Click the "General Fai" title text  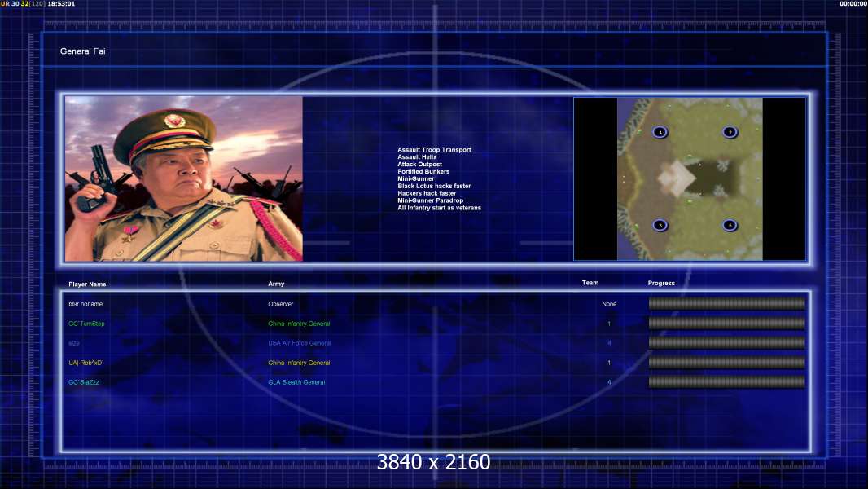point(82,51)
